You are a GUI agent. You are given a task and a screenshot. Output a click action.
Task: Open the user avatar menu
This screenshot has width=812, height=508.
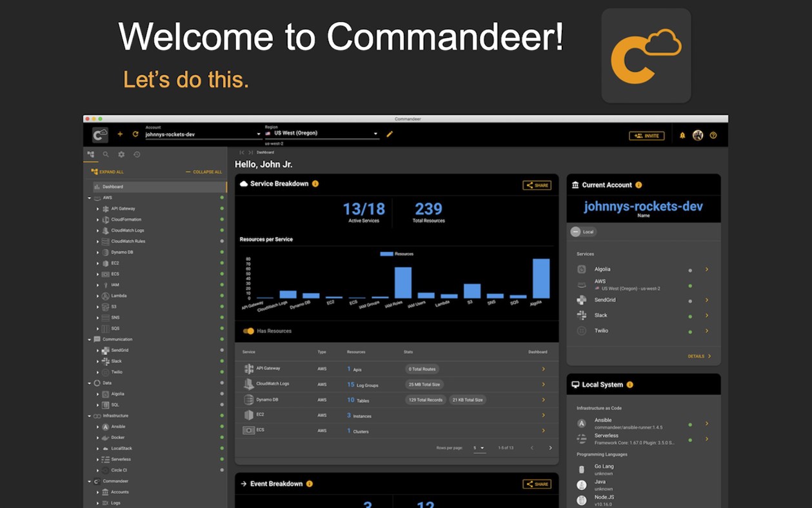pyautogui.click(x=698, y=136)
